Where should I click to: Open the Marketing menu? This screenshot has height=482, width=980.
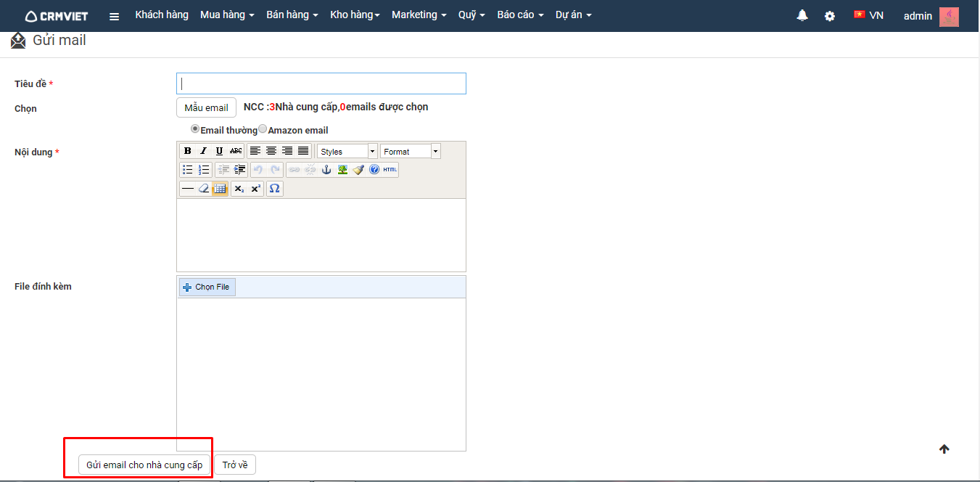(419, 15)
